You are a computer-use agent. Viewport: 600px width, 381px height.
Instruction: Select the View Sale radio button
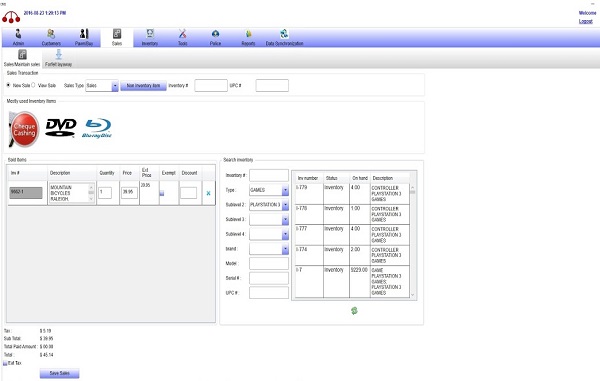click(x=33, y=85)
